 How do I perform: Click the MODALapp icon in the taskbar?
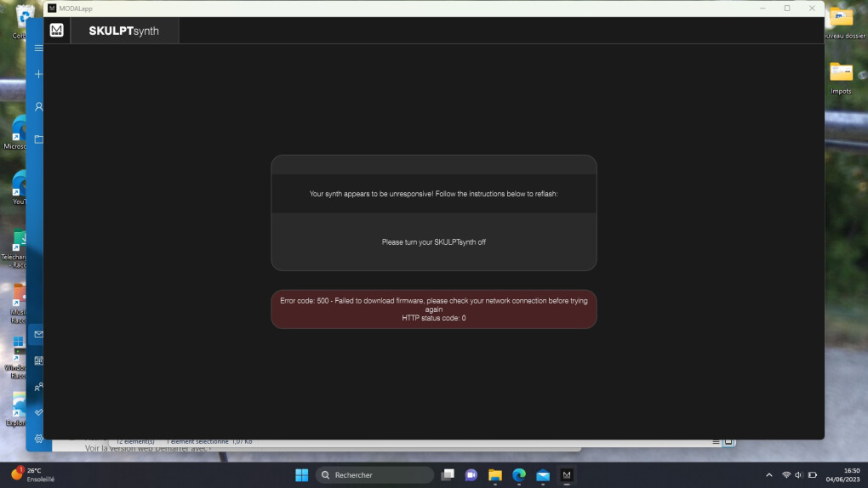(x=567, y=474)
